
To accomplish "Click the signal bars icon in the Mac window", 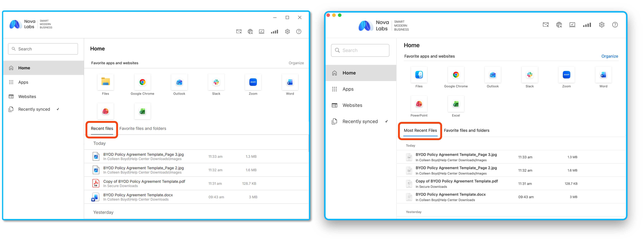I will 587,25.
